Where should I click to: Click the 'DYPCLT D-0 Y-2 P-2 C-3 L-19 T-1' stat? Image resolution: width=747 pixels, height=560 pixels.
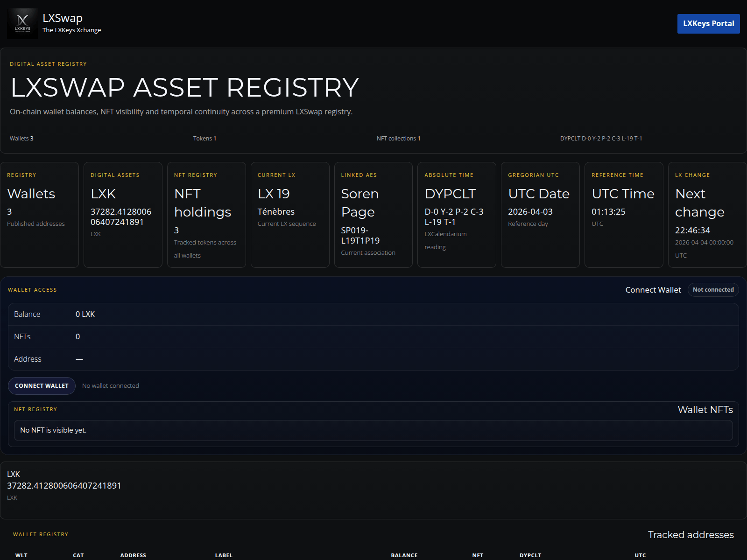point(601,139)
